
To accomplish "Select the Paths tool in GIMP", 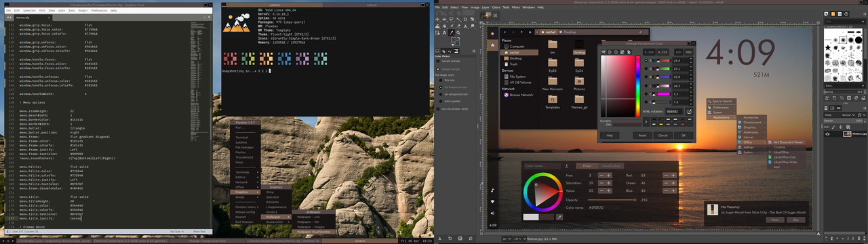I will coord(437,33).
